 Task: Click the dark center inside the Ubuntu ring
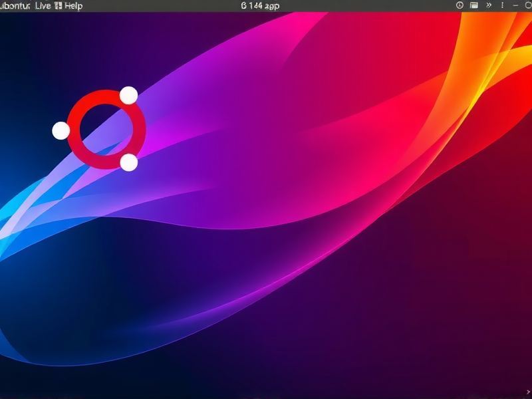tap(106, 130)
